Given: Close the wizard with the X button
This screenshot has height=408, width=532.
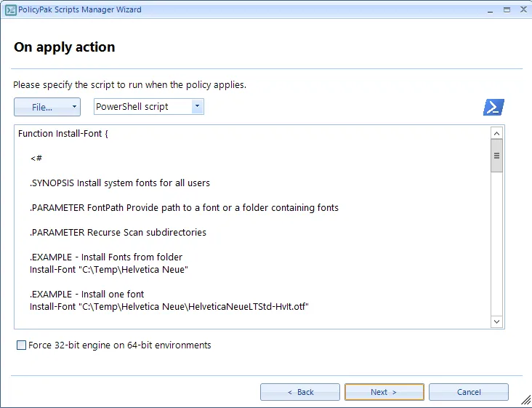Looking at the screenshot, I should click(522, 9).
